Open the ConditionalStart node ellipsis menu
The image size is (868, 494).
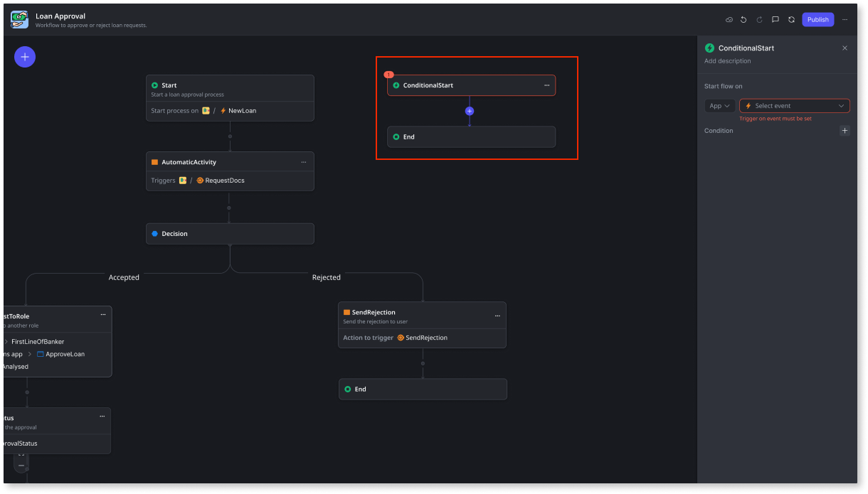pos(547,85)
